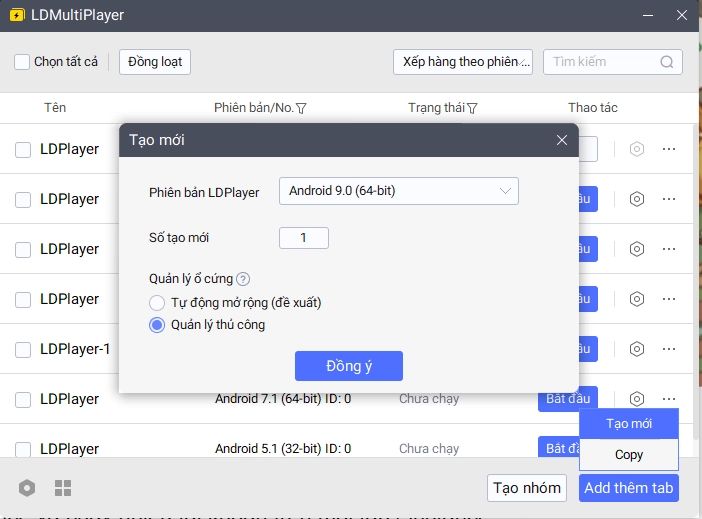Screen dimensions: 702x519
Task: Choose Tạo mới from the popup menu
Action: tap(629, 424)
